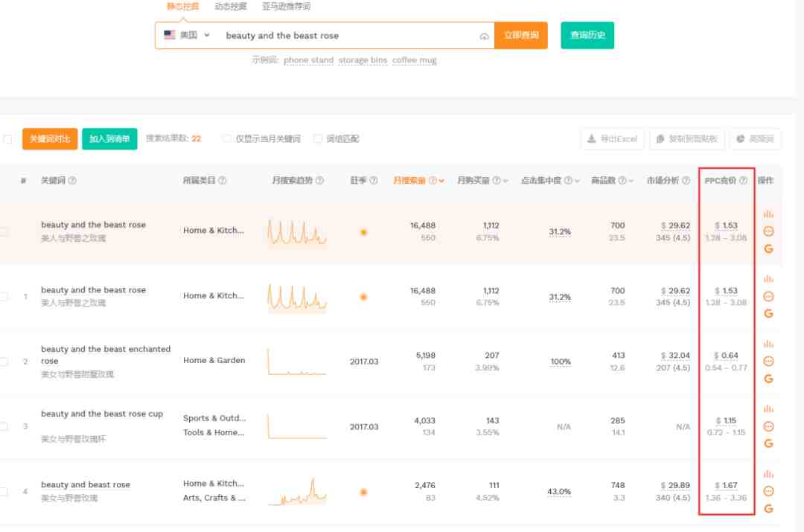Click the Google G icon in the highlighted pinned row
The image size is (804, 532).
pos(768,249)
